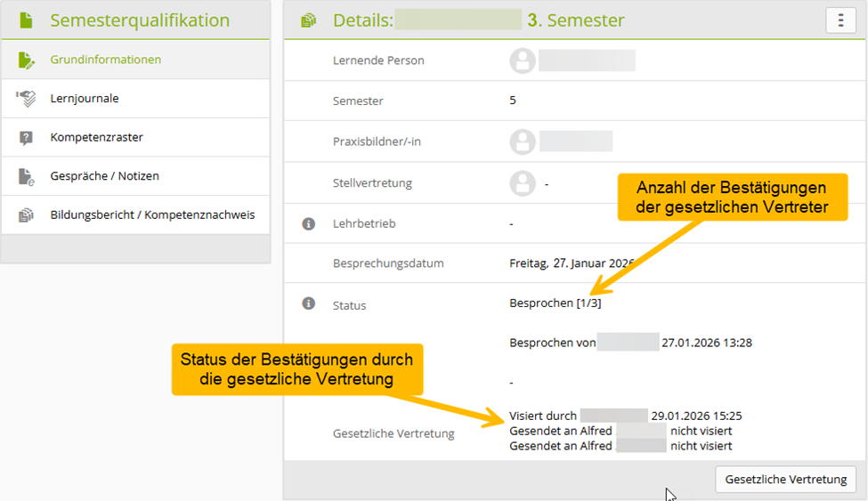Click the Bildungsbericht / Kompetenznachweis icon
The image size is (868, 501).
coord(26,215)
